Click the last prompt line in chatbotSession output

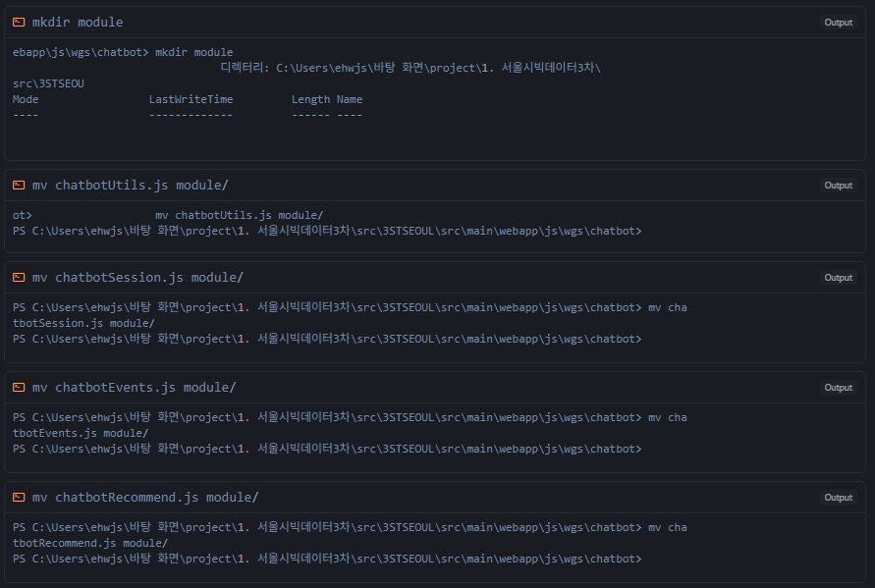[326, 339]
